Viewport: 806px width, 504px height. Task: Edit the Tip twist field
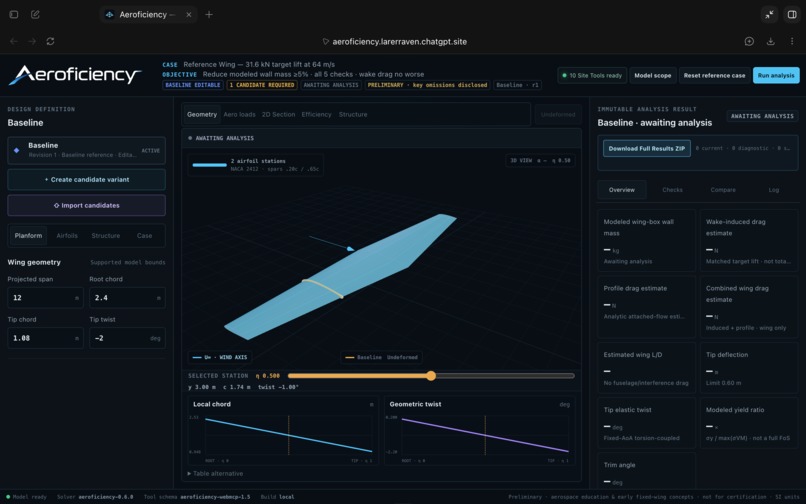coord(127,338)
